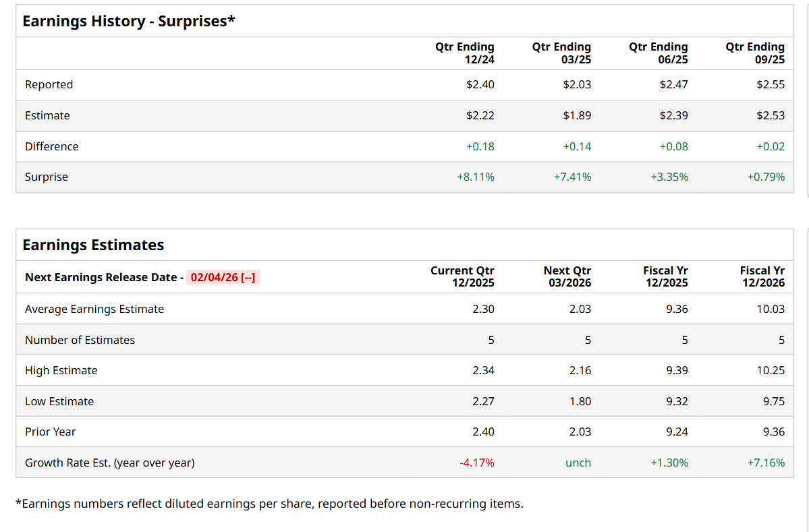Click the Earnings Estimates section heading
Screen dimensions: 809x532
(93, 245)
